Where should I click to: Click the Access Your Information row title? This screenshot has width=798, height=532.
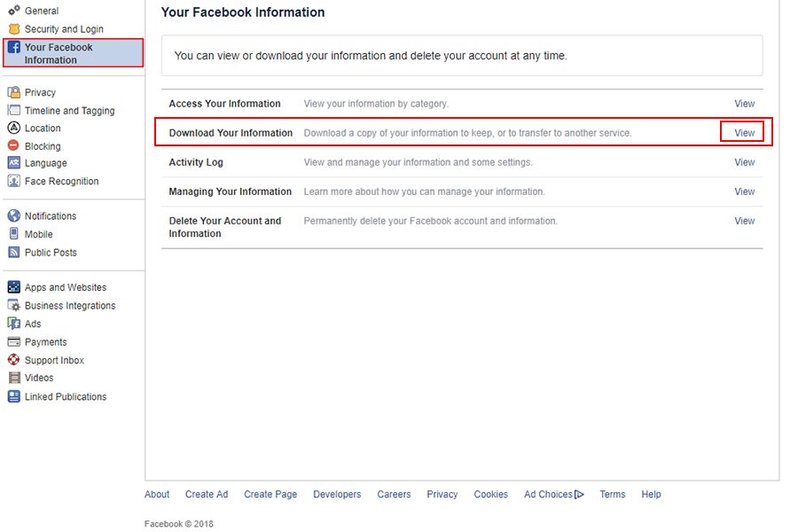(224, 104)
